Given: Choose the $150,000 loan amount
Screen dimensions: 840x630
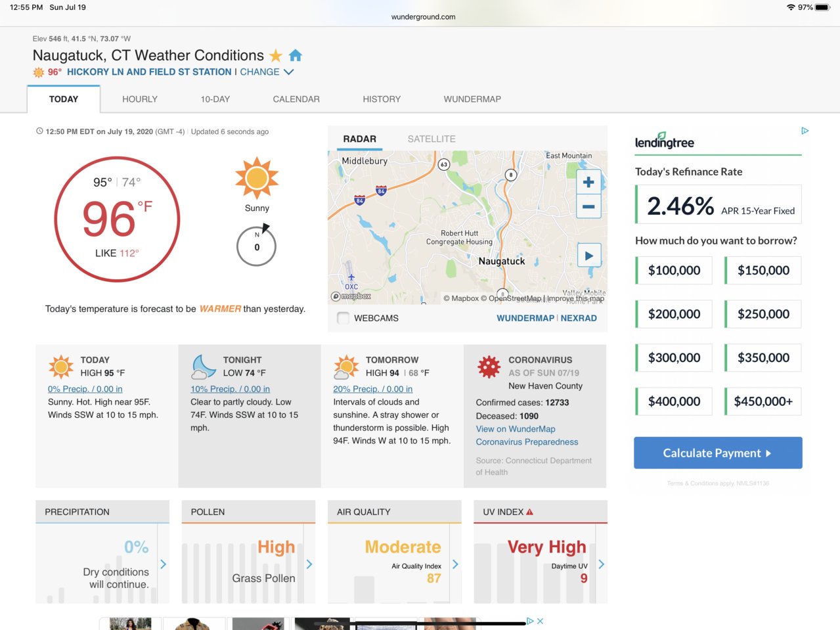Looking at the screenshot, I should [763, 270].
